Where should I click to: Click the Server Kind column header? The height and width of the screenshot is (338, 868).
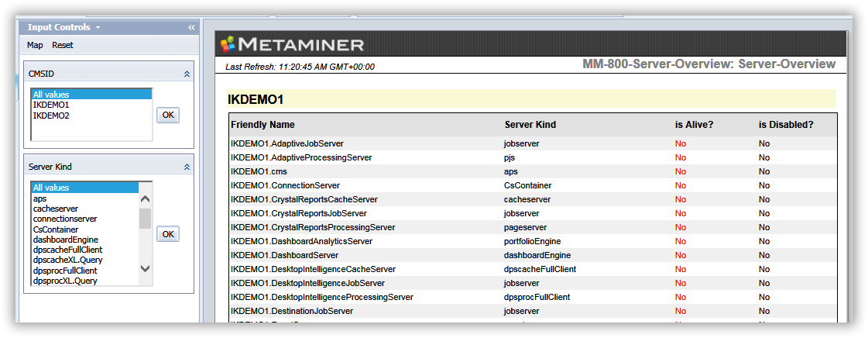pos(530,125)
